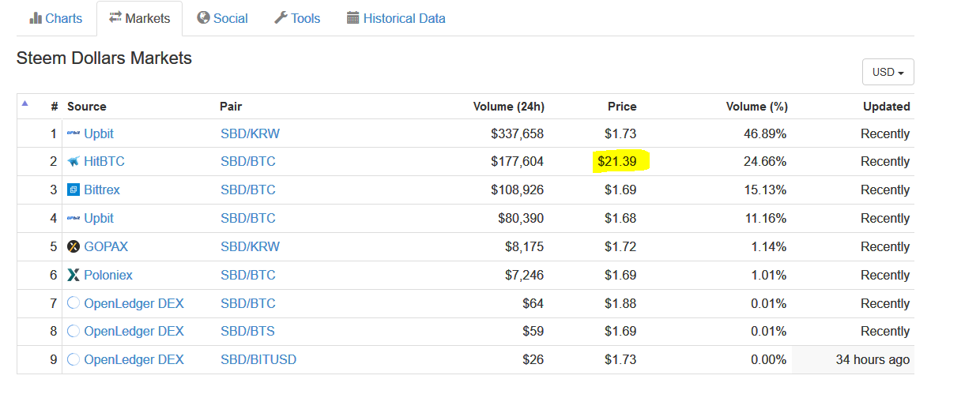
Task: Click the Upbit logo in row 1
Action: tap(73, 133)
